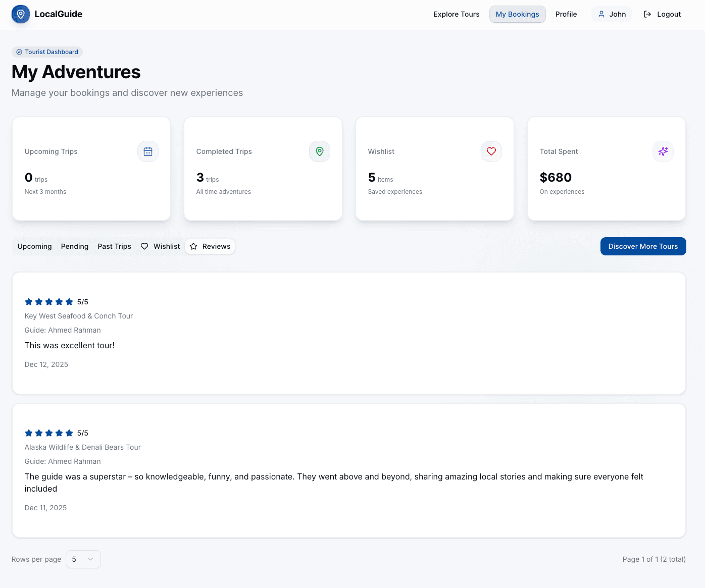The width and height of the screenshot is (705, 588).
Task: Switch to the Wishlist tab
Action: pyautogui.click(x=166, y=246)
